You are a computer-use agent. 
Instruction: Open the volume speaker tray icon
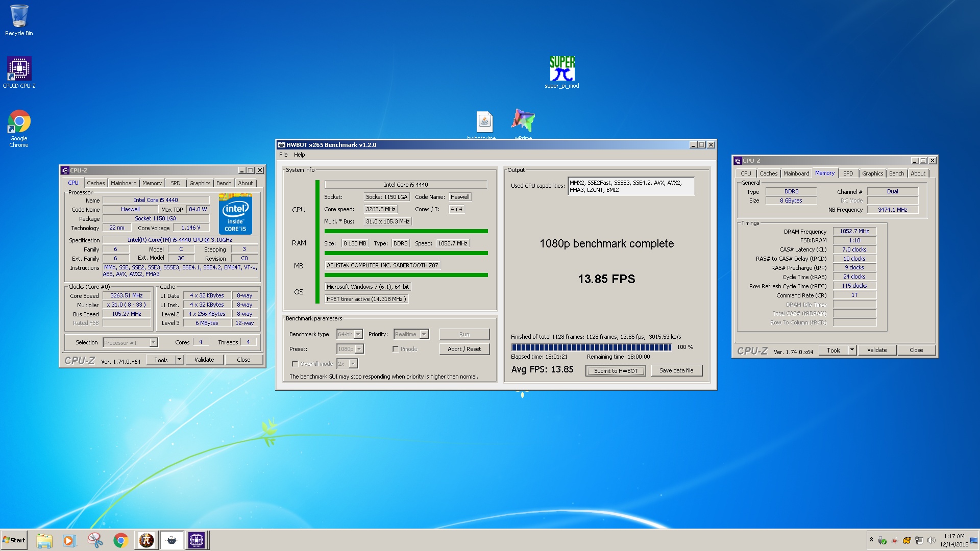click(931, 540)
